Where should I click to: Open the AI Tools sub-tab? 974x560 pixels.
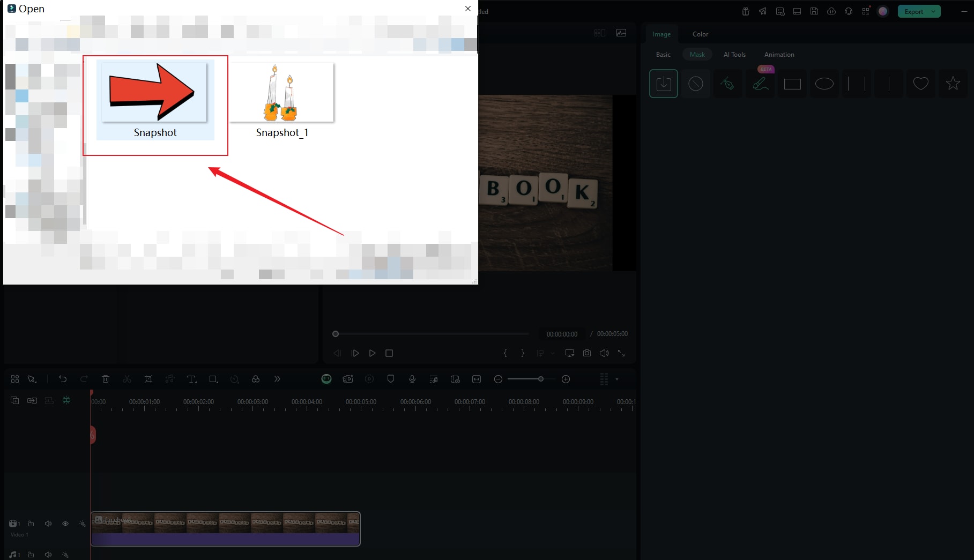point(734,54)
